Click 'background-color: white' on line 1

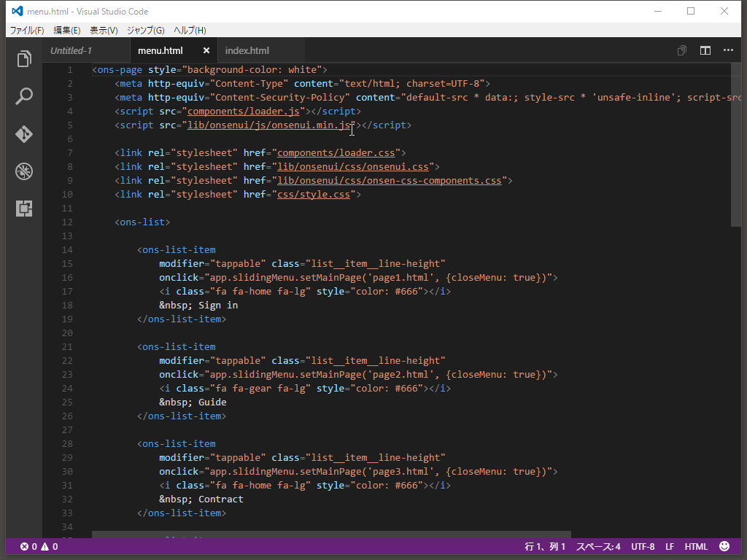click(x=252, y=69)
